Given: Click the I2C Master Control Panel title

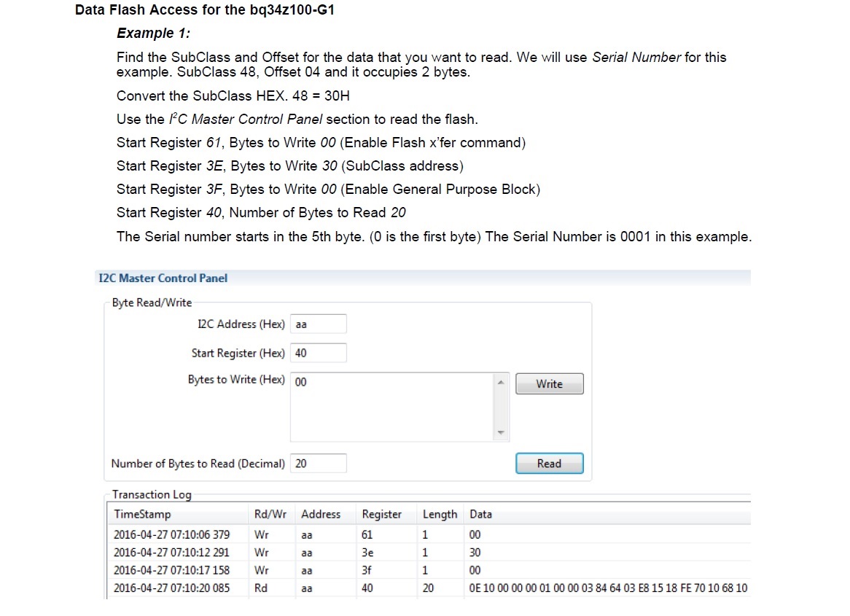Looking at the screenshot, I should pos(163,278).
